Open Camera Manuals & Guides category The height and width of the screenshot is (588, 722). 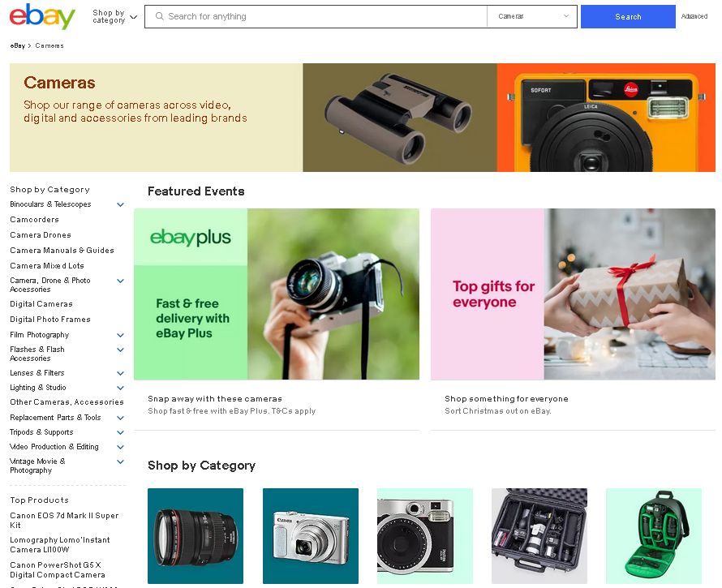62,251
